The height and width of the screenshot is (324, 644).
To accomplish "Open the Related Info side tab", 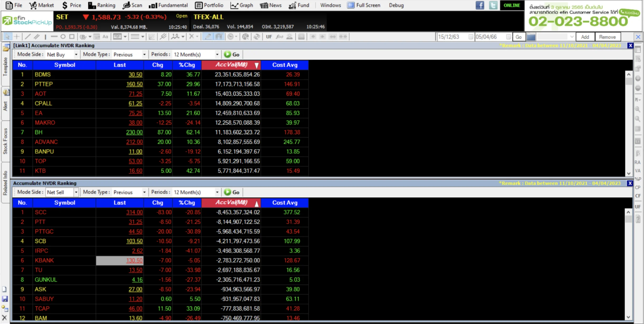I will [x=5, y=183].
